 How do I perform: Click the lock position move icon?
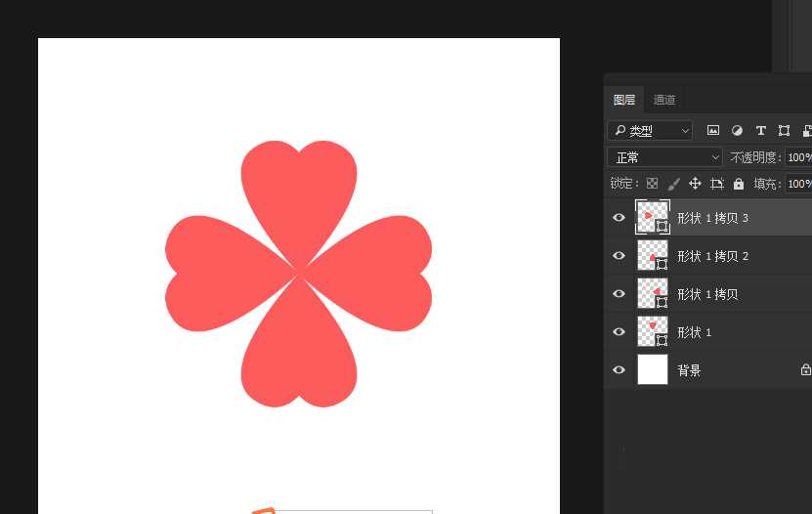695,184
